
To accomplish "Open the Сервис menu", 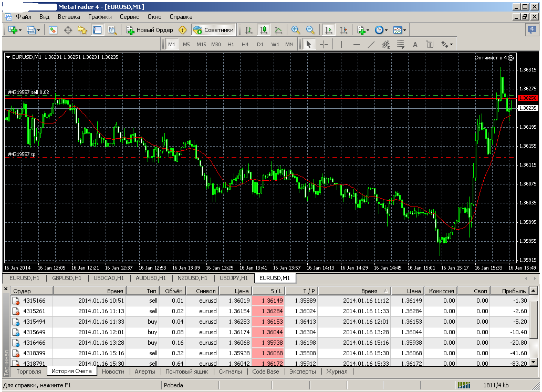I will (129, 17).
